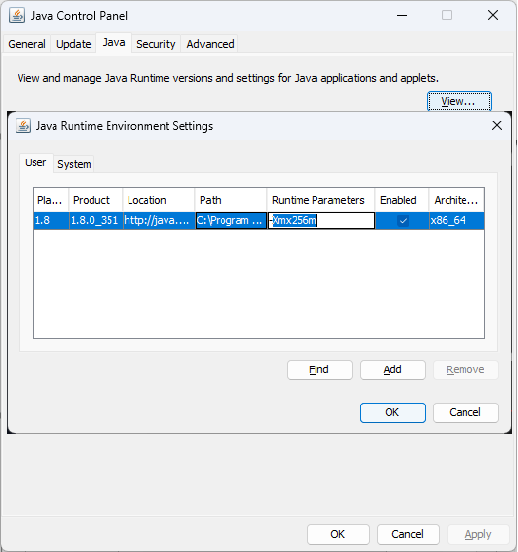Click the Apply button

[478, 534]
